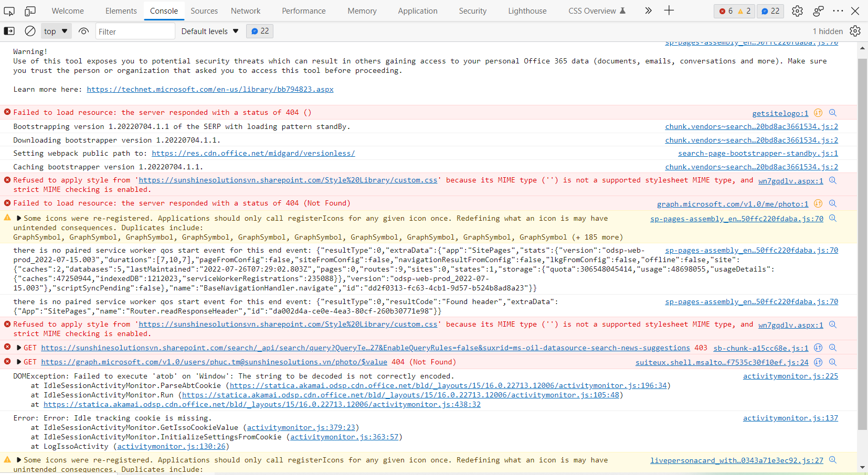Image resolution: width=868 pixels, height=475 pixels.
Task: Switch to the Network tab
Action: 246,10
